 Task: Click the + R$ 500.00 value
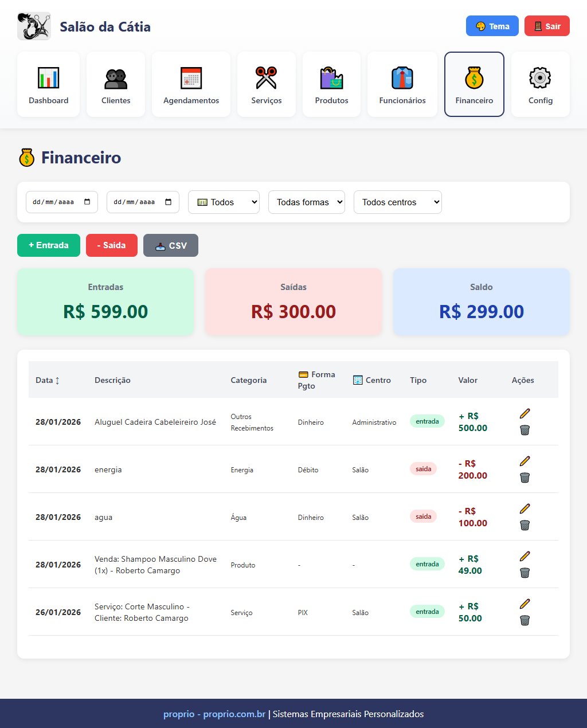(x=473, y=422)
